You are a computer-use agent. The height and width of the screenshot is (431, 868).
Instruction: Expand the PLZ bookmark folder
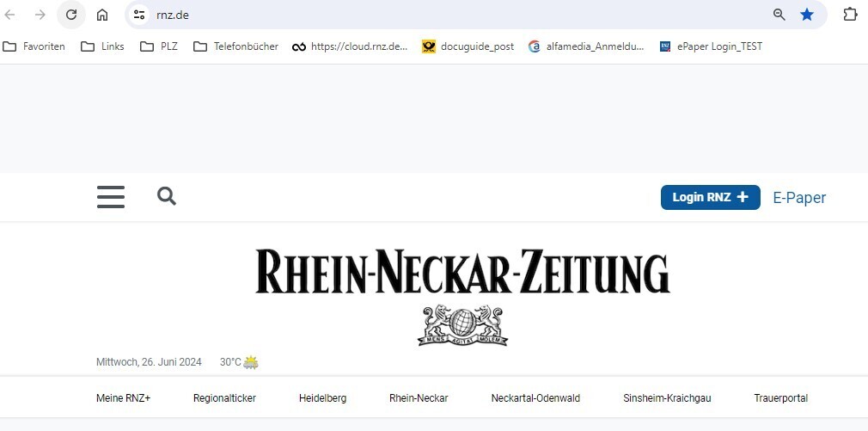tap(159, 46)
